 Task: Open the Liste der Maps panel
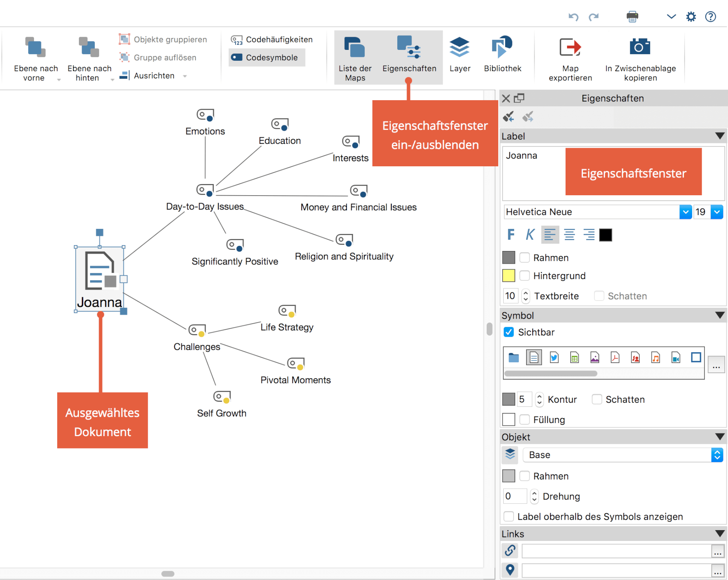[x=355, y=58]
